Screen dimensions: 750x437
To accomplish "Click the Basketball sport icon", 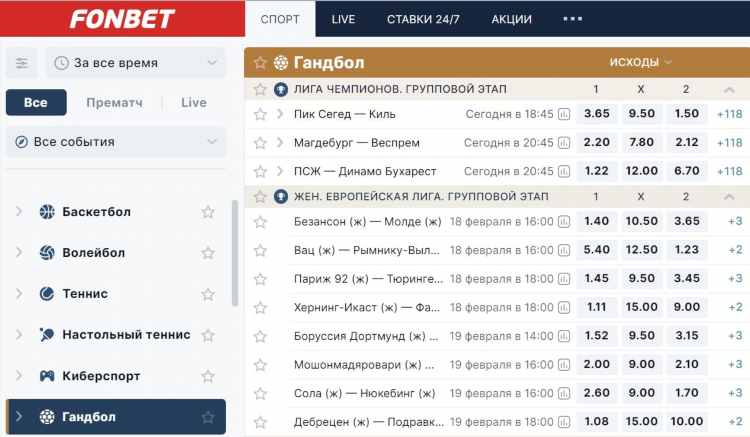I will [47, 211].
